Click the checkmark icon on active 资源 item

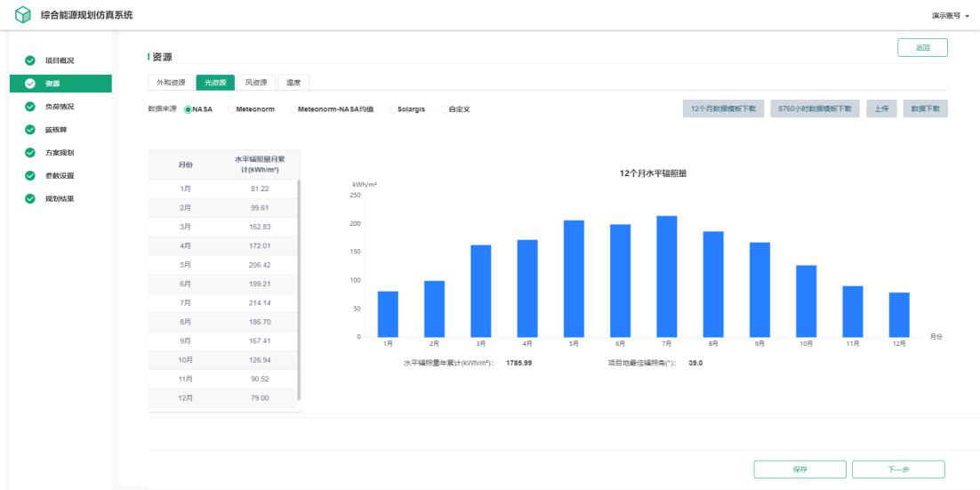point(30,84)
